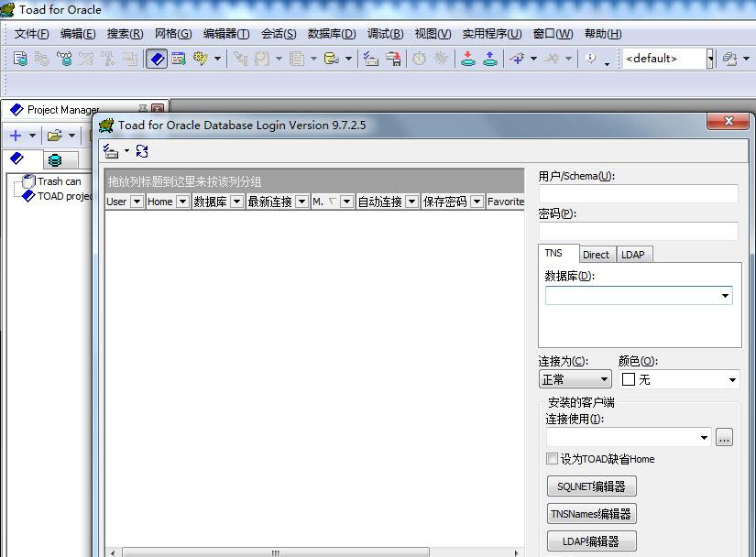756x557 pixels.
Task: Switch to the LDAP tab
Action: [x=633, y=255]
